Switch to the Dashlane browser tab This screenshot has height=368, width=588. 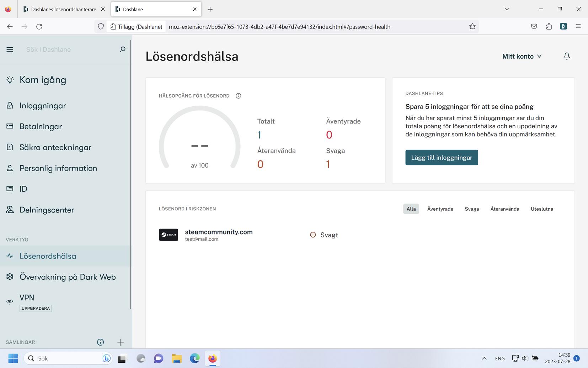pyautogui.click(x=156, y=9)
